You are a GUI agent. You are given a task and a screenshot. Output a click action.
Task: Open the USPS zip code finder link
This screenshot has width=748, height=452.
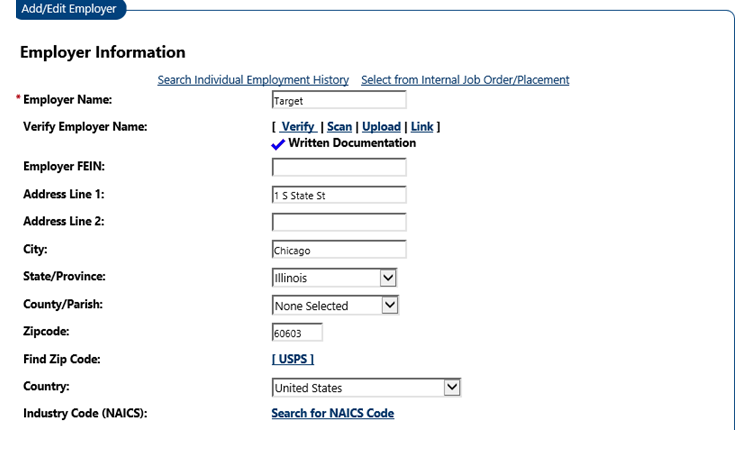[x=293, y=359]
